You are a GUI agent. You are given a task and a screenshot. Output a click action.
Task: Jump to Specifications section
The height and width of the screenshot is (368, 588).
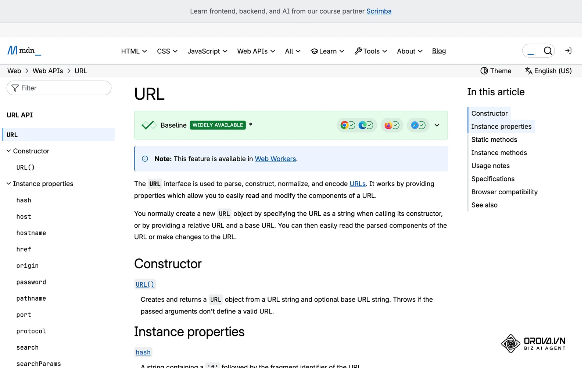pos(493,179)
